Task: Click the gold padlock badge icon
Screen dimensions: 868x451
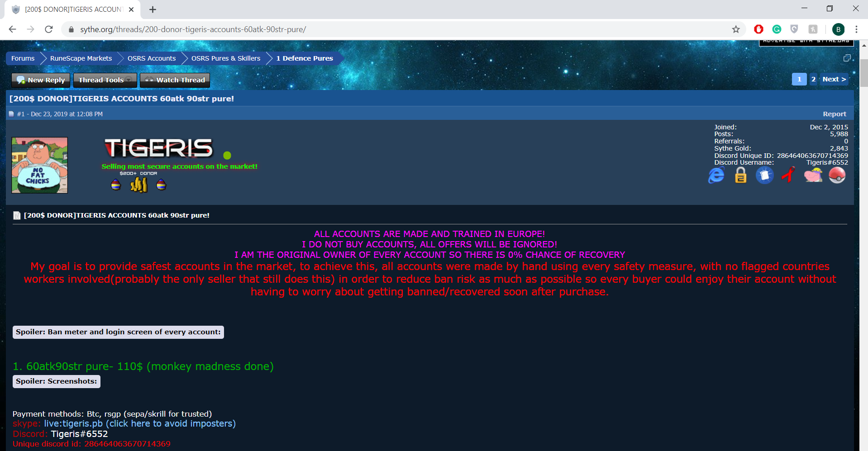Action: click(740, 175)
